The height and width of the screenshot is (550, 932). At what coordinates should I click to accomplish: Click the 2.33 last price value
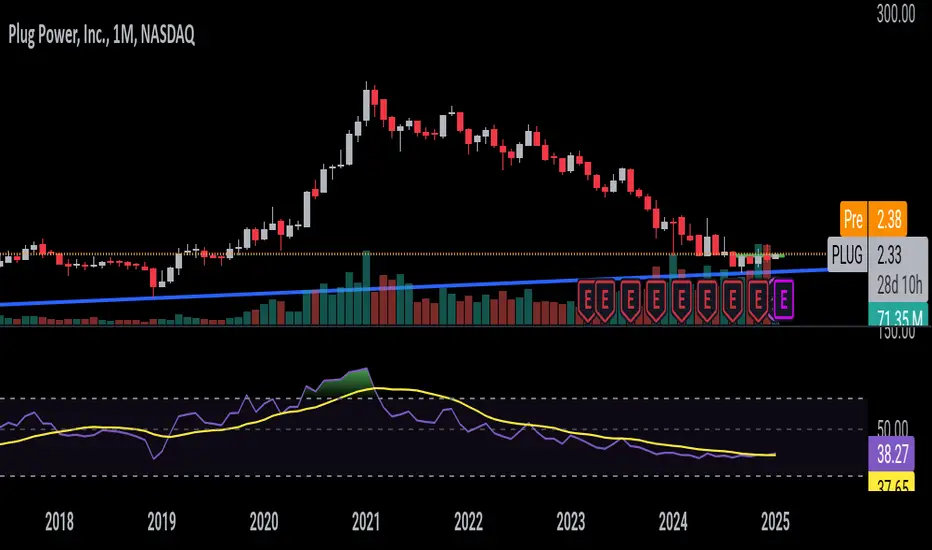(x=889, y=255)
